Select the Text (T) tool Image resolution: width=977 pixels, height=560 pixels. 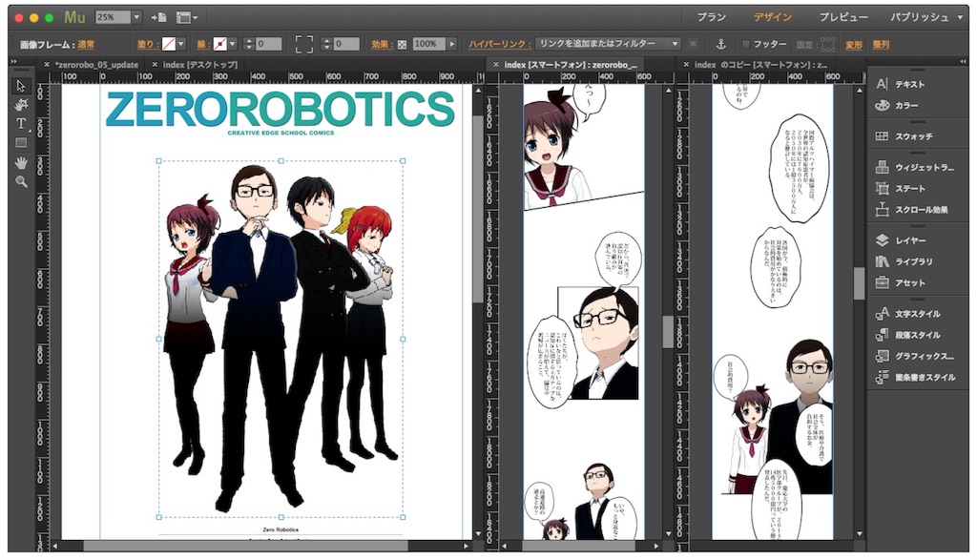(21, 123)
